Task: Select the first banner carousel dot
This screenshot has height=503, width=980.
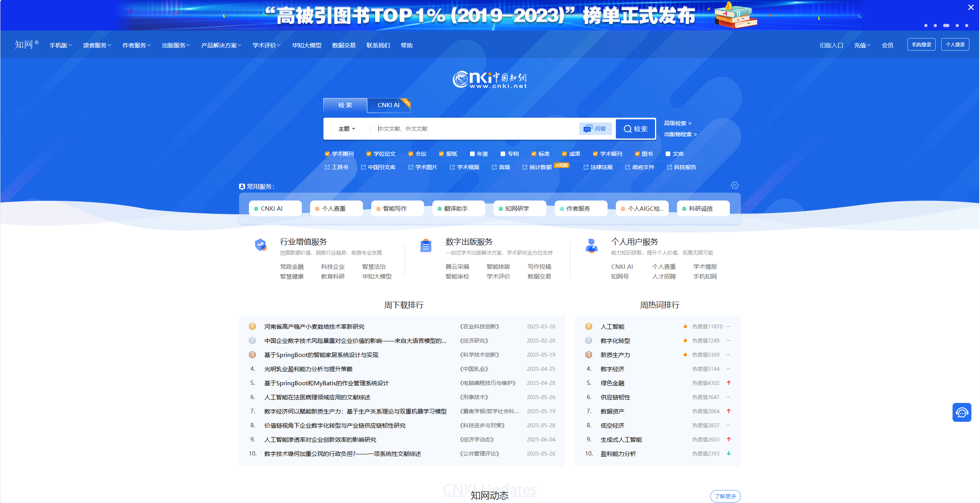Action: click(926, 26)
